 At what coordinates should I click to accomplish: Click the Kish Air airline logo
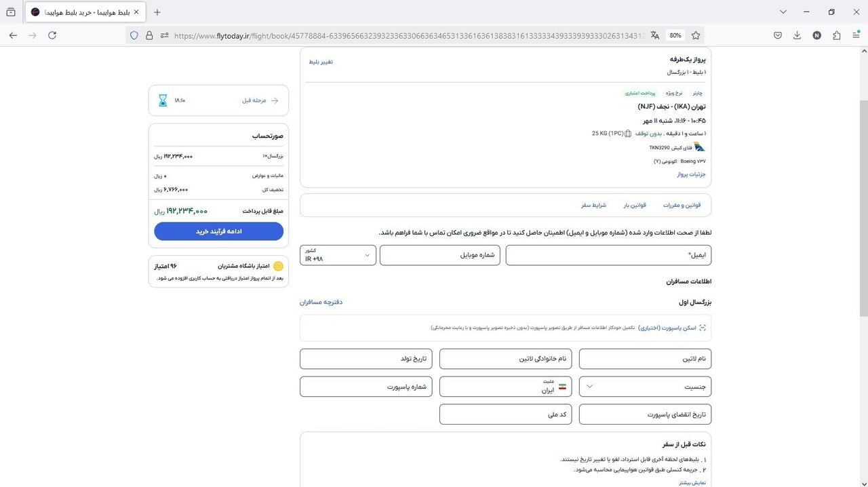coord(699,147)
